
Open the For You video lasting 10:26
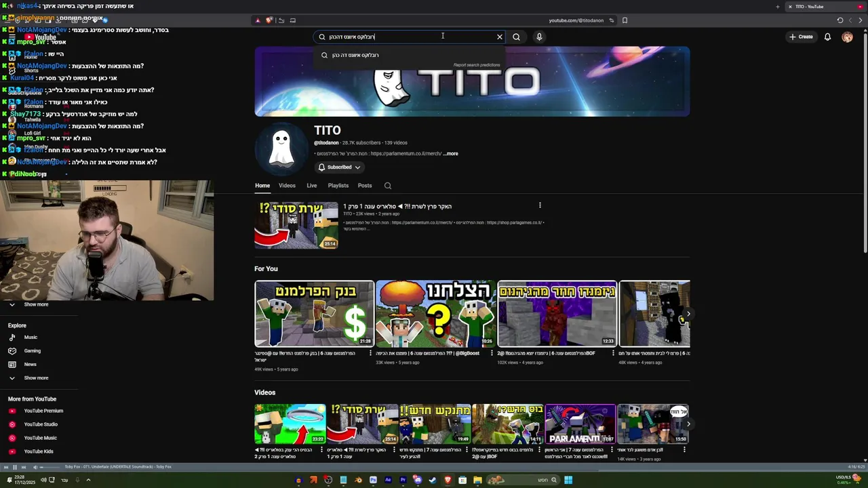(435, 314)
